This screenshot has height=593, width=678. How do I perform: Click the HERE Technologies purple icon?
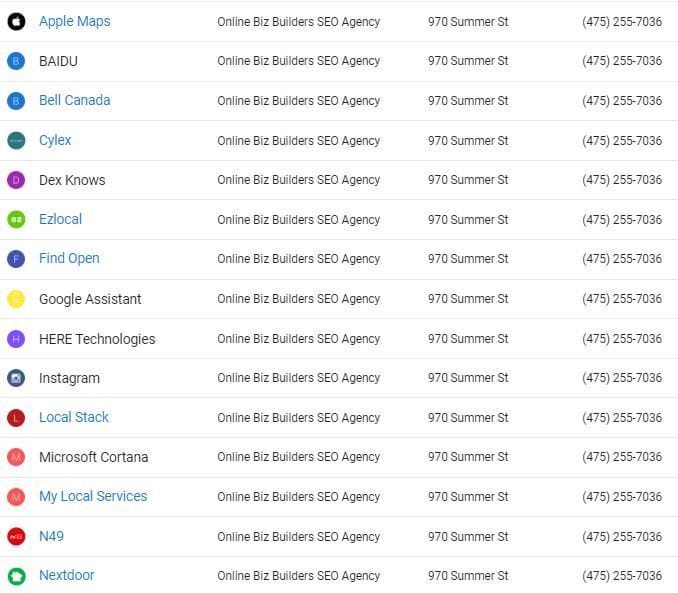tap(16, 339)
